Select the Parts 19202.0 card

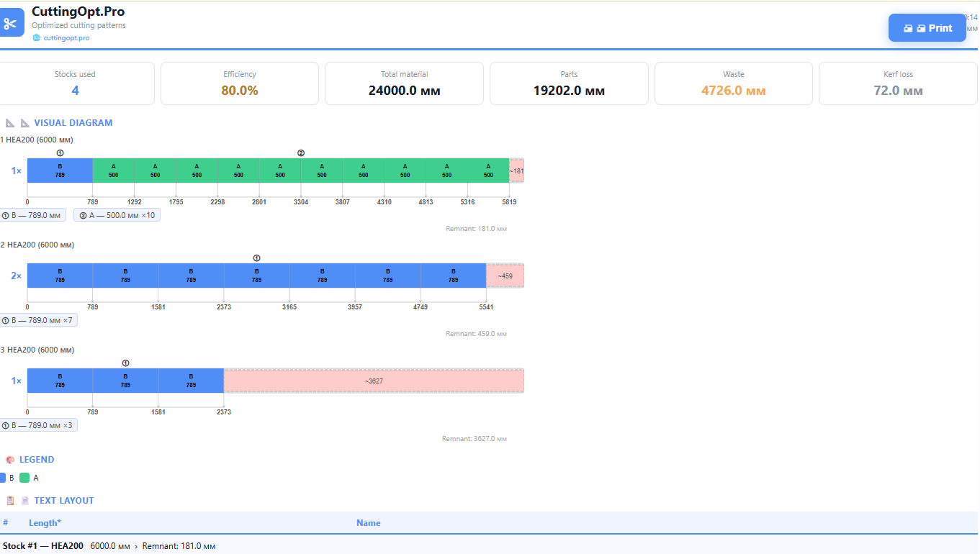pyautogui.click(x=569, y=83)
